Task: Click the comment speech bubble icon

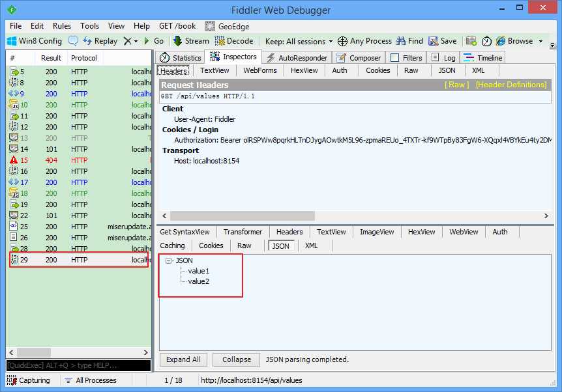Action: click(73, 41)
